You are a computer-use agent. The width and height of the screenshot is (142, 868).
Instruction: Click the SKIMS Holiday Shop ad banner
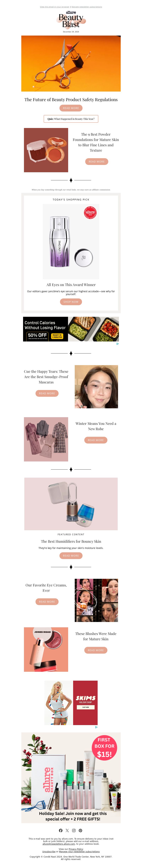[71, 703]
